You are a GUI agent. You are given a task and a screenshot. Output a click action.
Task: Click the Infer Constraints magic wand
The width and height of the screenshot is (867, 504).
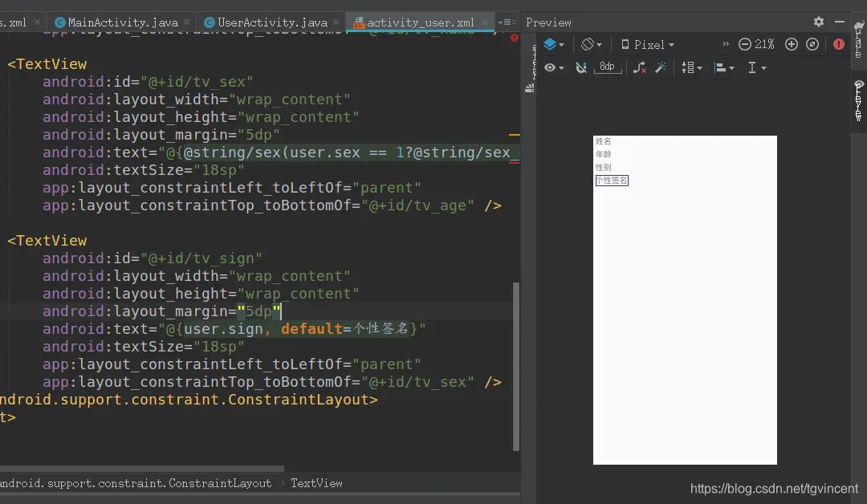click(661, 67)
